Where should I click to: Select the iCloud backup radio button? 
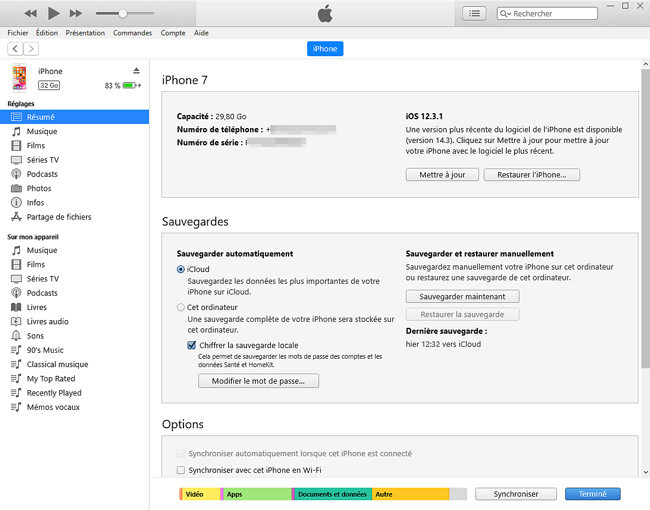pyautogui.click(x=180, y=269)
